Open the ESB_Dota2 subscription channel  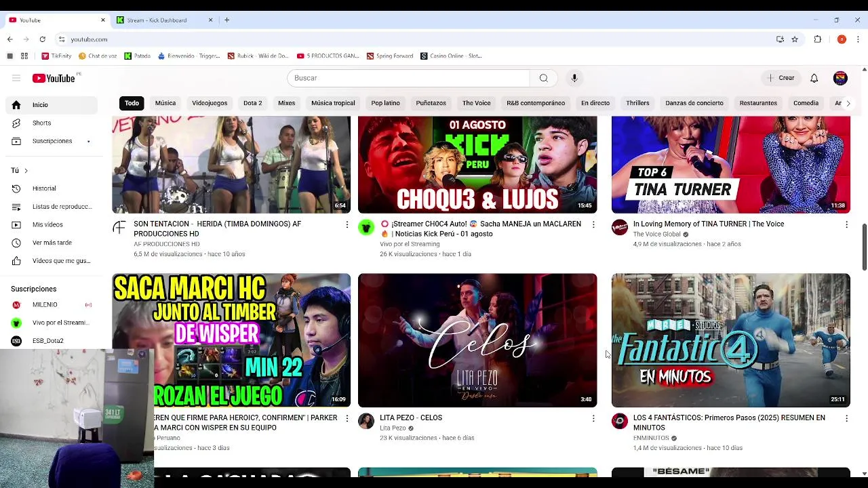pos(52,341)
